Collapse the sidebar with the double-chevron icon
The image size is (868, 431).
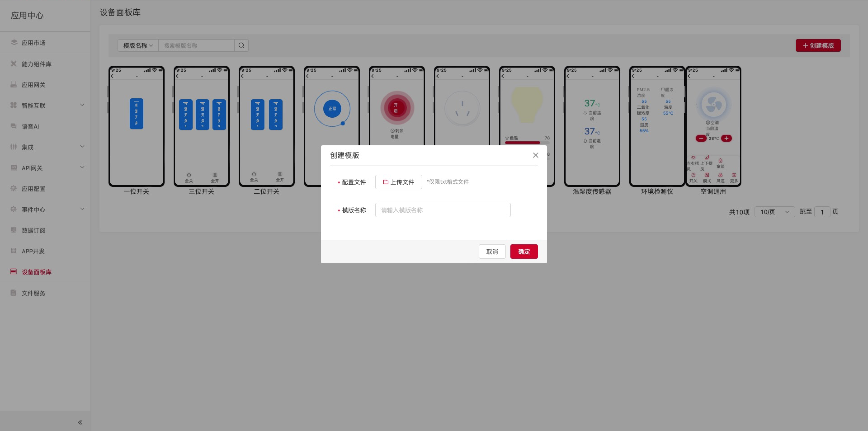[80, 422]
